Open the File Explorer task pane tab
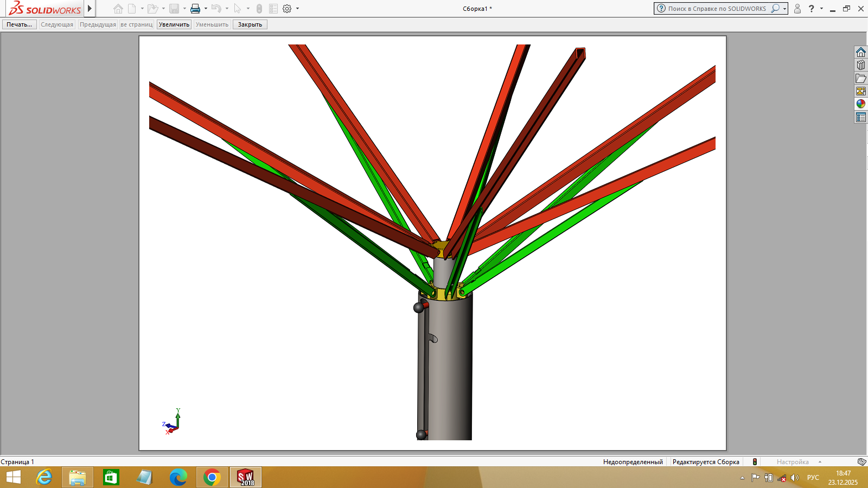 861,78
